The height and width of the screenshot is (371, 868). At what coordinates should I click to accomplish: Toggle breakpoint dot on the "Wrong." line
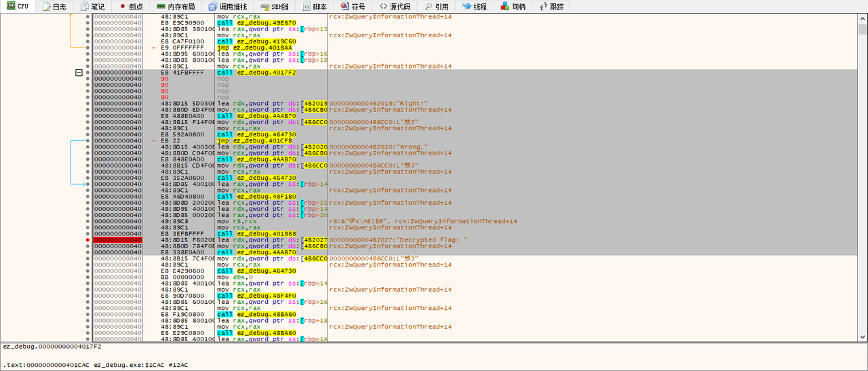pos(87,147)
